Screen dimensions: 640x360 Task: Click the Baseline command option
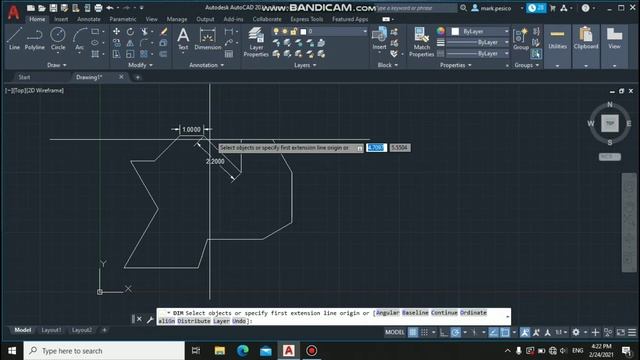pos(415,313)
